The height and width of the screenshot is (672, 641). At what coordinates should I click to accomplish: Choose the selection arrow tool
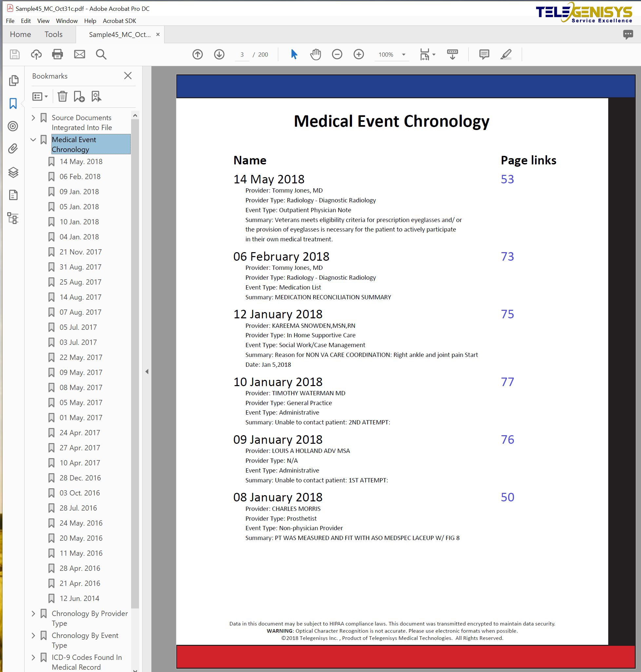click(x=294, y=54)
